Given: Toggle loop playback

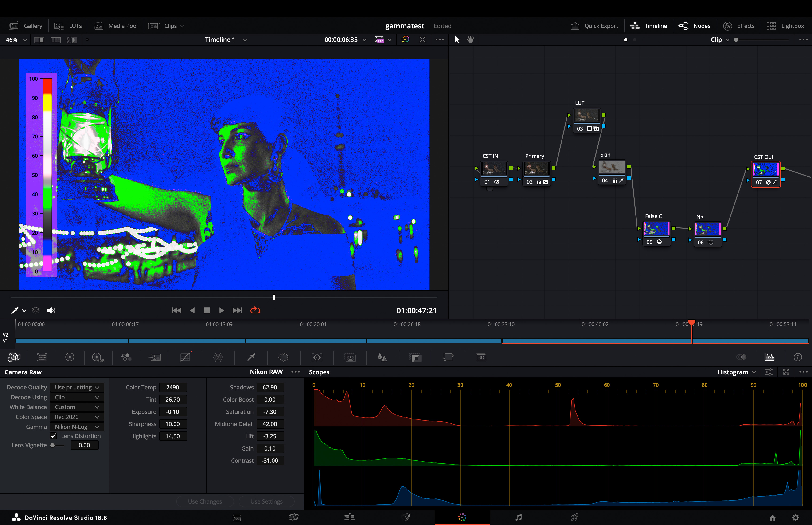Looking at the screenshot, I should 255,310.
